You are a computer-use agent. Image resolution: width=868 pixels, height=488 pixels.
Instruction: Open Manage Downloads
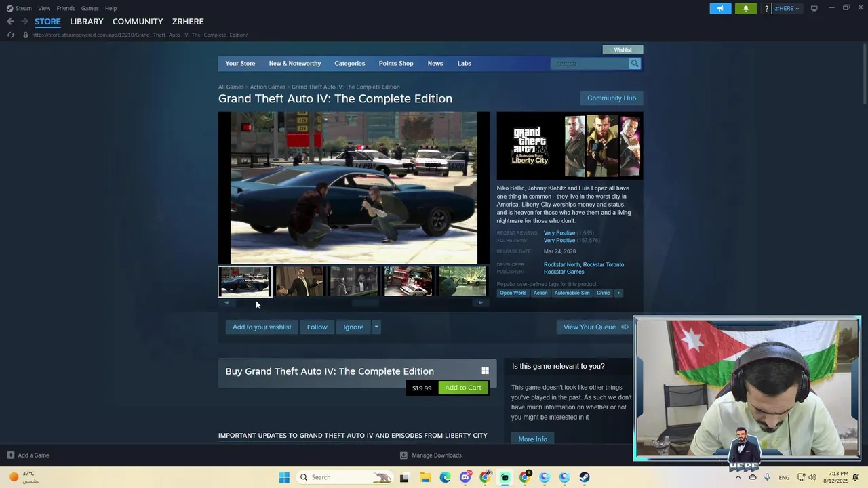click(x=431, y=455)
